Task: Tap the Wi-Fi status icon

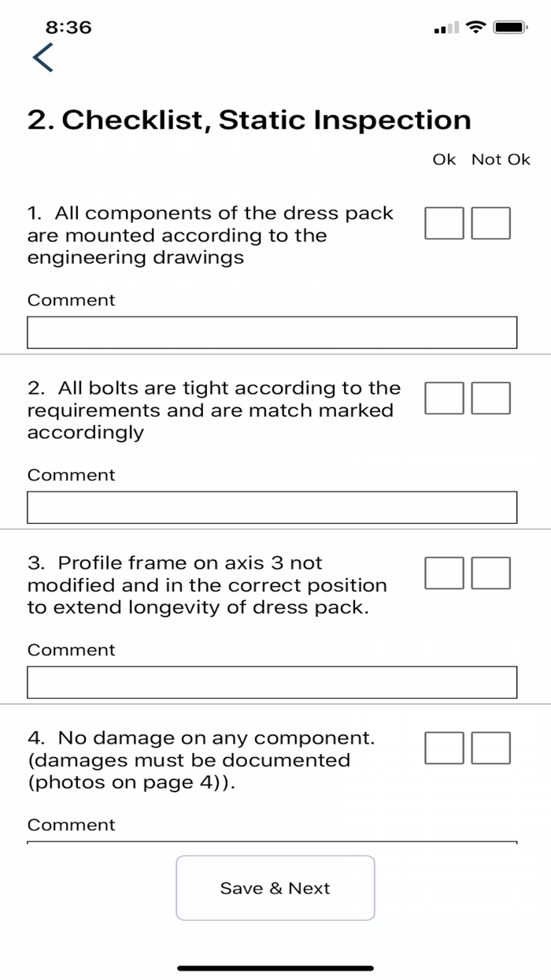Action: click(x=475, y=28)
